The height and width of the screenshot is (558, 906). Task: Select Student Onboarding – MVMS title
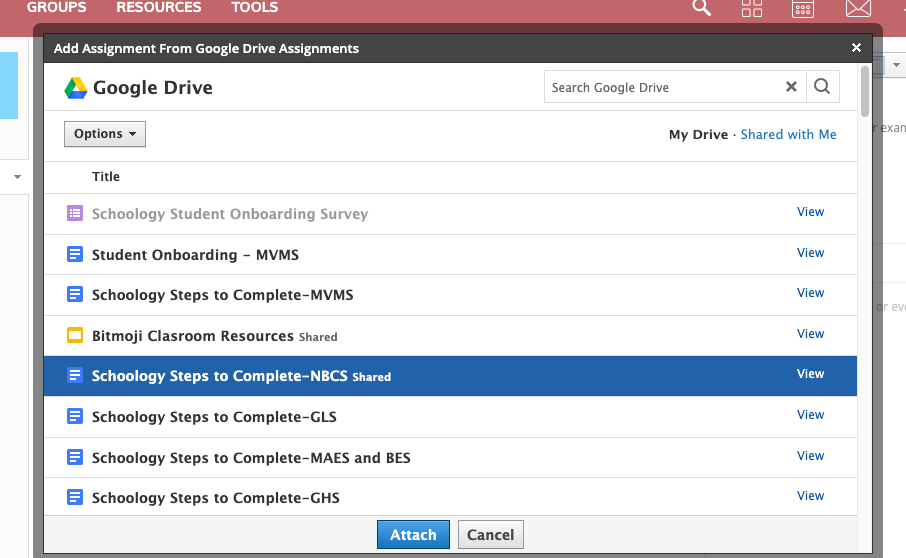click(195, 255)
